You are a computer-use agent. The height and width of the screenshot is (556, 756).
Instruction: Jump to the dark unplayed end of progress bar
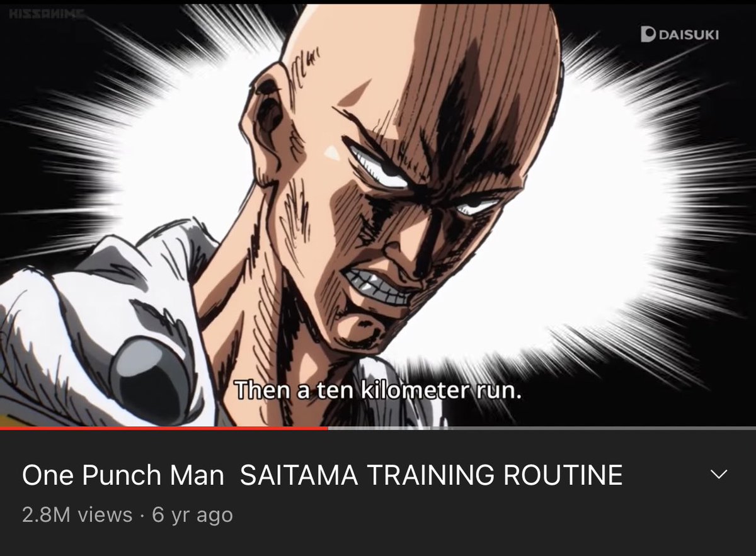pos(594,428)
